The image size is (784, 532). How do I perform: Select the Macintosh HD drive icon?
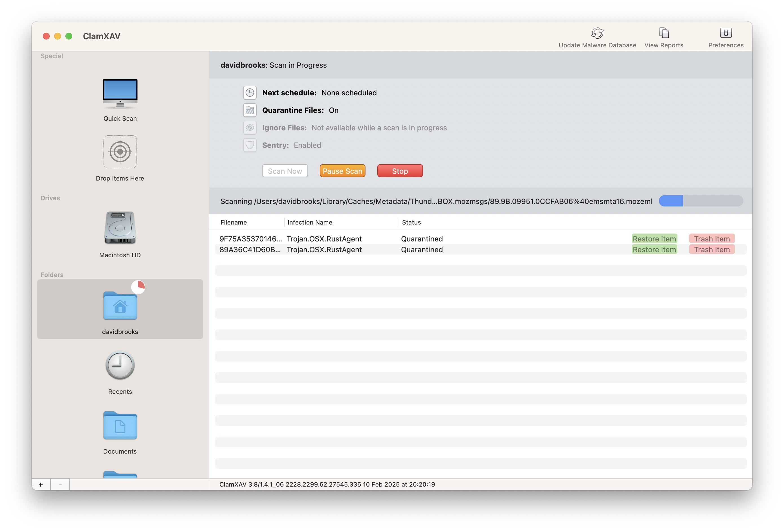click(120, 228)
